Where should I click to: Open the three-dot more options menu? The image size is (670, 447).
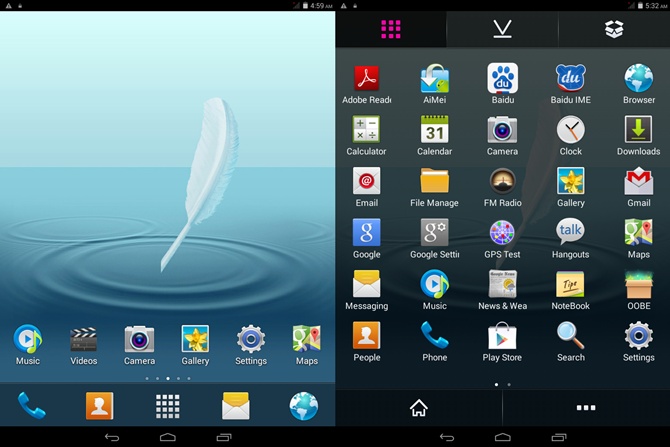pyautogui.click(x=586, y=408)
